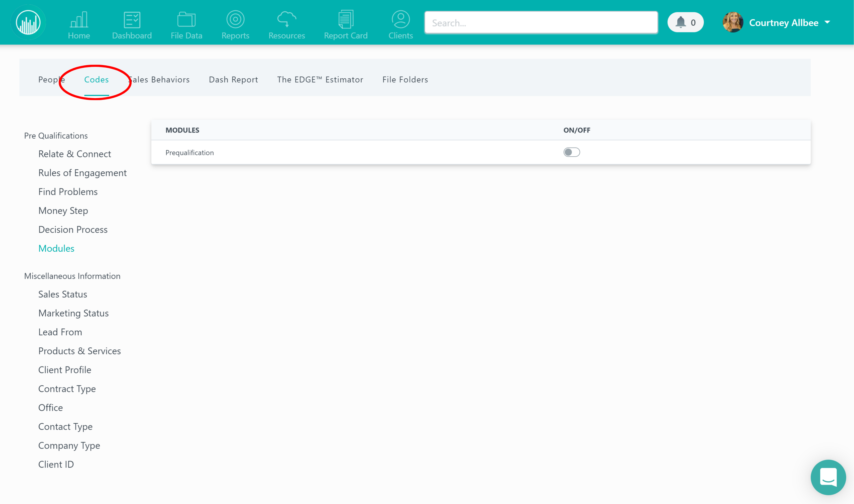This screenshot has height=504, width=854.
Task: Open the File Data folder icon
Action: pos(186,19)
